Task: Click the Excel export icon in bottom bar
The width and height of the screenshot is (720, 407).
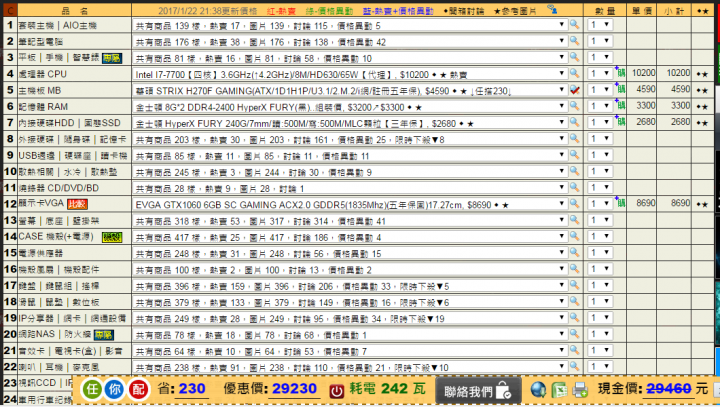Action: (x=559, y=390)
